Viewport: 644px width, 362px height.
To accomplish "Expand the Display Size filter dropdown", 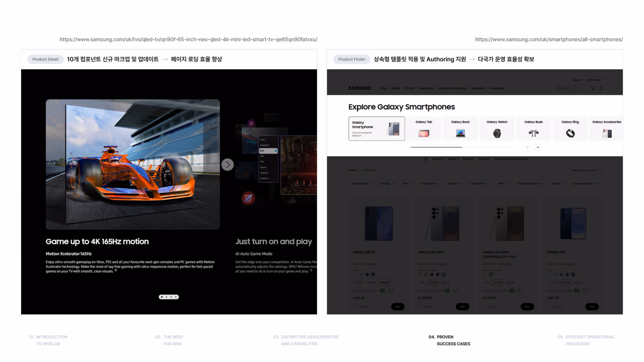I will point(430,184).
